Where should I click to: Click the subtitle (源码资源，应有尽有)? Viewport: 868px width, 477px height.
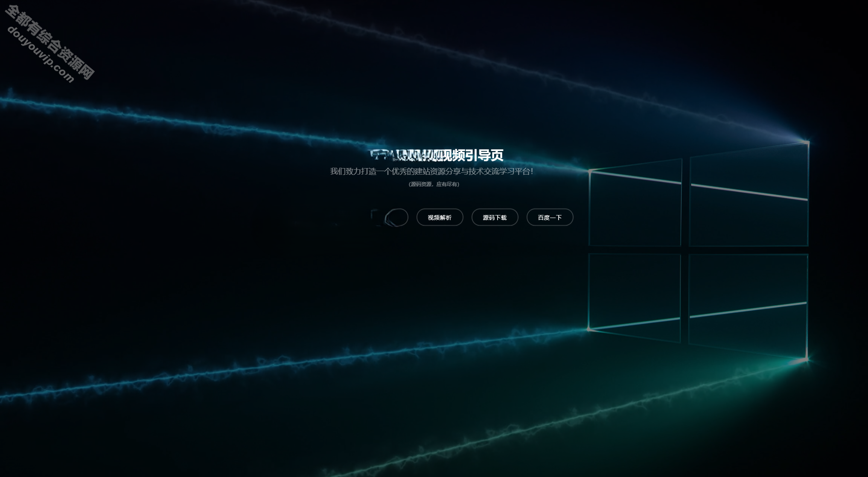434,184
